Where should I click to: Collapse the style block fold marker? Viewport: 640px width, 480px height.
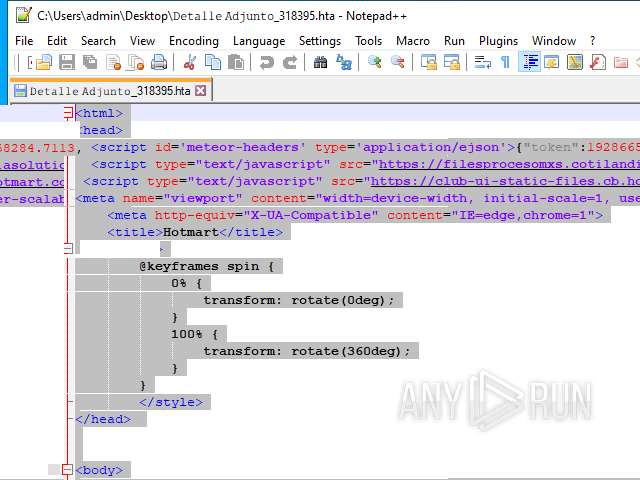pyautogui.click(x=68, y=248)
